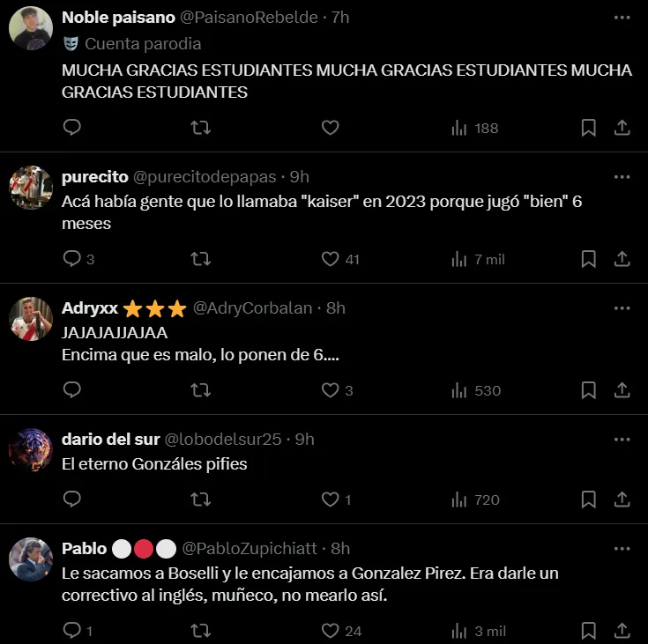This screenshot has width=648, height=644.
Task: Open more options menu on purecito's tweet
Action: [622, 177]
